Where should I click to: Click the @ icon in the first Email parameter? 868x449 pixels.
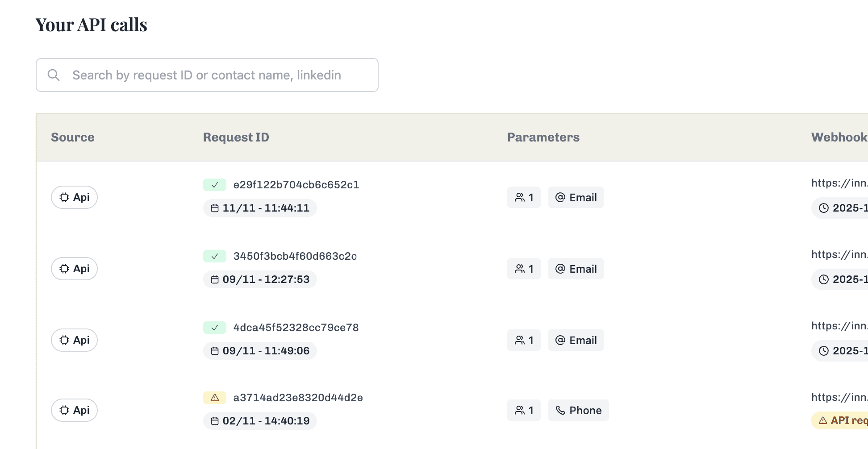[x=561, y=197]
